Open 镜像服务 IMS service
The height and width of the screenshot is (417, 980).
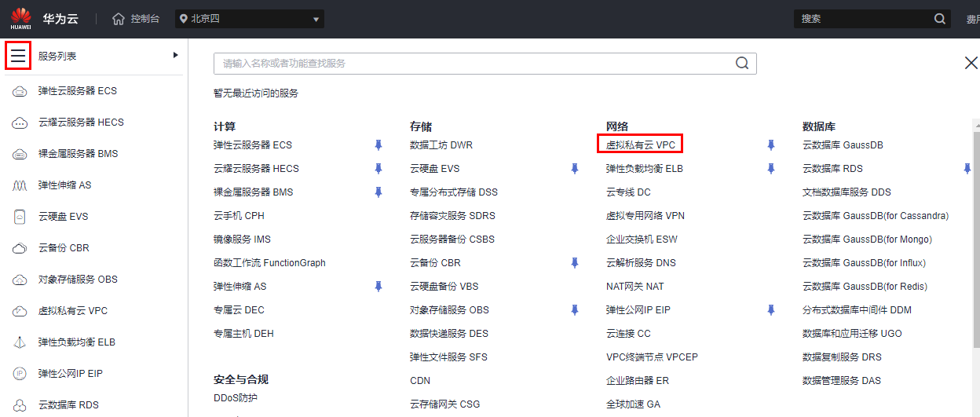[x=242, y=240]
